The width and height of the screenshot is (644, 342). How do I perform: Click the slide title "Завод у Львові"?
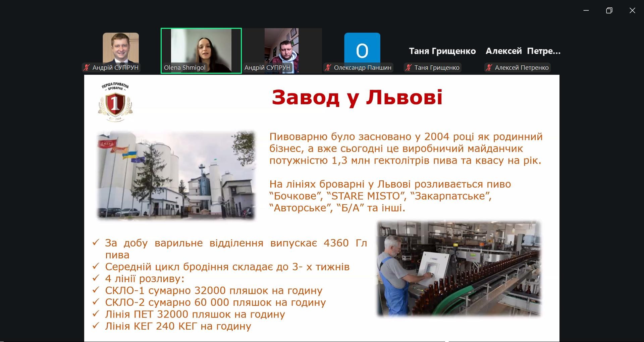[357, 97]
